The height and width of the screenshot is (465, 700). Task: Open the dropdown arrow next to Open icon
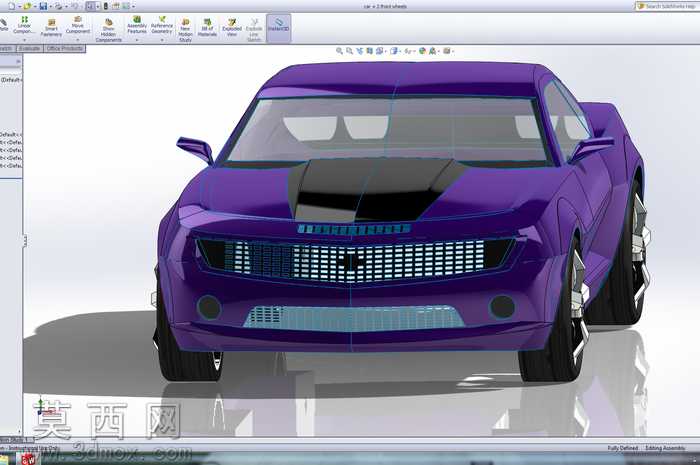tap(35, 7)
